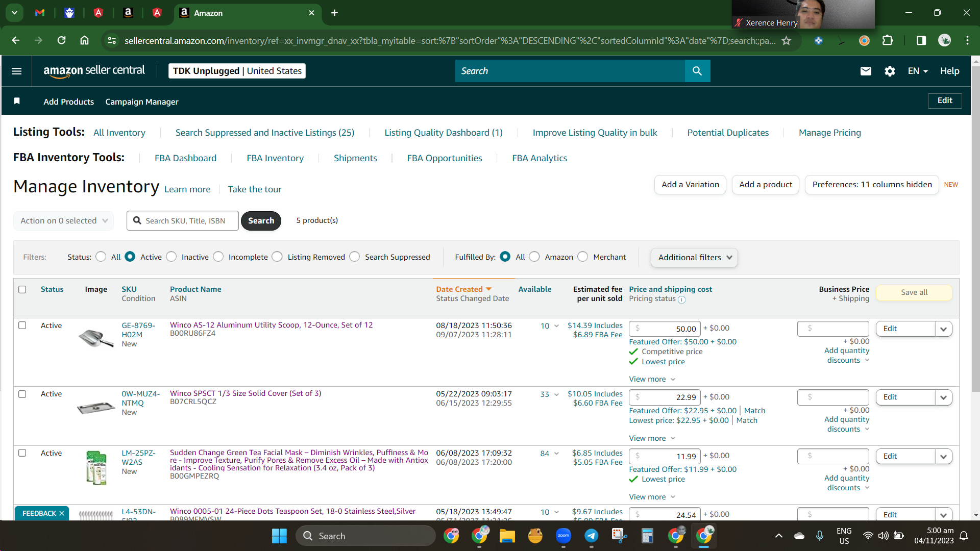Click the Save all button
980x551 pixels.
pos(914,292)
